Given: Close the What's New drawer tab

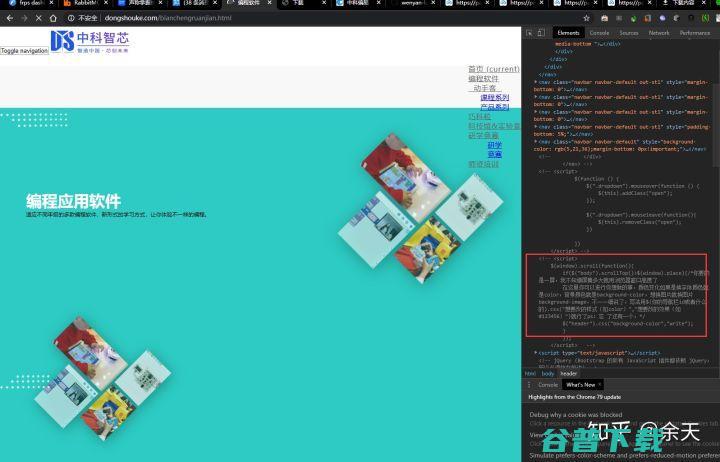Looking at the screenshot, I should click(x=600, y=385).
